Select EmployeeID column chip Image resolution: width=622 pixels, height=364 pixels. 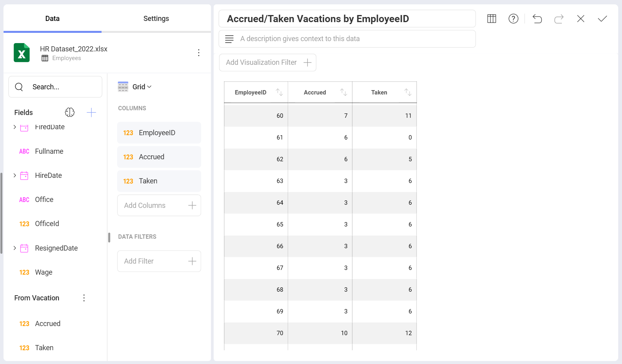coord(159,133)
